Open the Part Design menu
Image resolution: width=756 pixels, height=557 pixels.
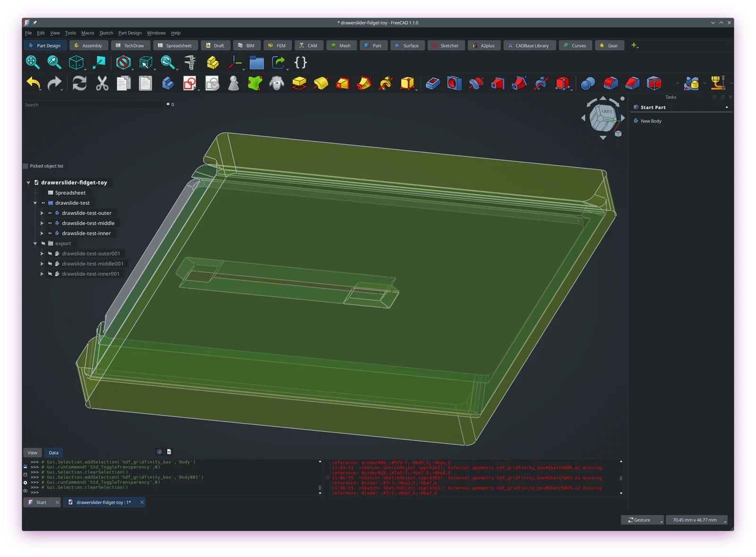(x=130, y=33)
